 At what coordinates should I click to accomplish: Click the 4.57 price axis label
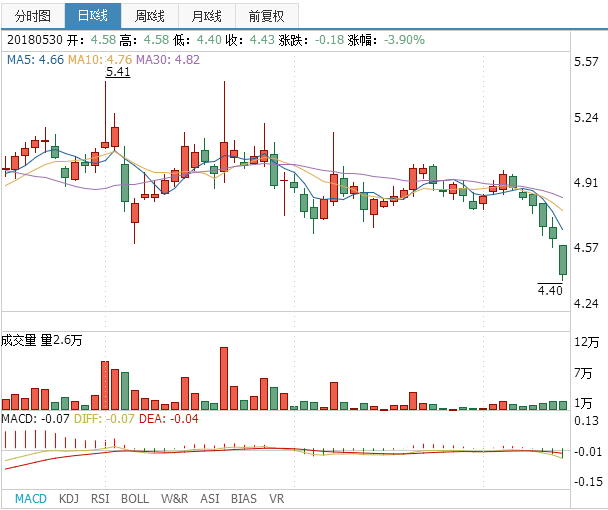pyautogui.click(x=586, y=247)
